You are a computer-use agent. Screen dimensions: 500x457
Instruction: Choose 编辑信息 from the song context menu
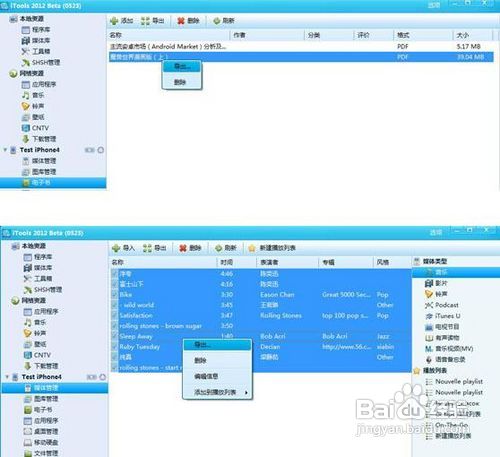click(x=206, y=376)
